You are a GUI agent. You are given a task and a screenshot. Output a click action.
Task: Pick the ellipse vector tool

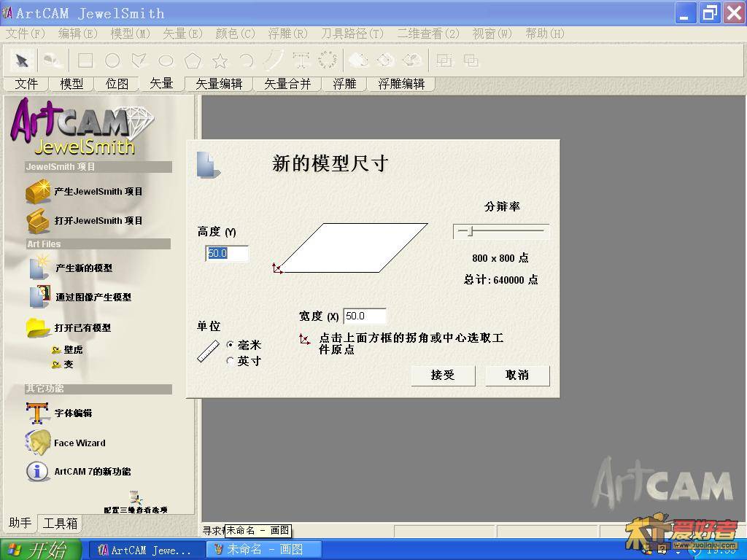pyautogui.click(x=166, y=61)
